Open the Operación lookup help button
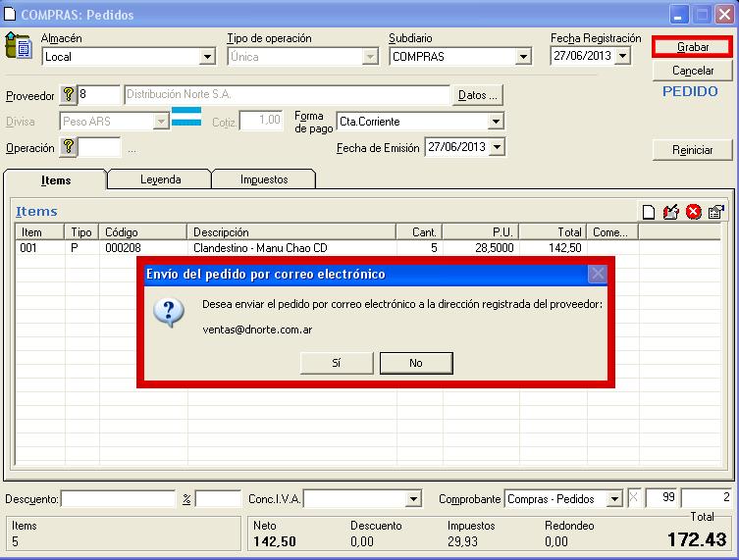This screenshot has height=560, width=739. [68, 147]
